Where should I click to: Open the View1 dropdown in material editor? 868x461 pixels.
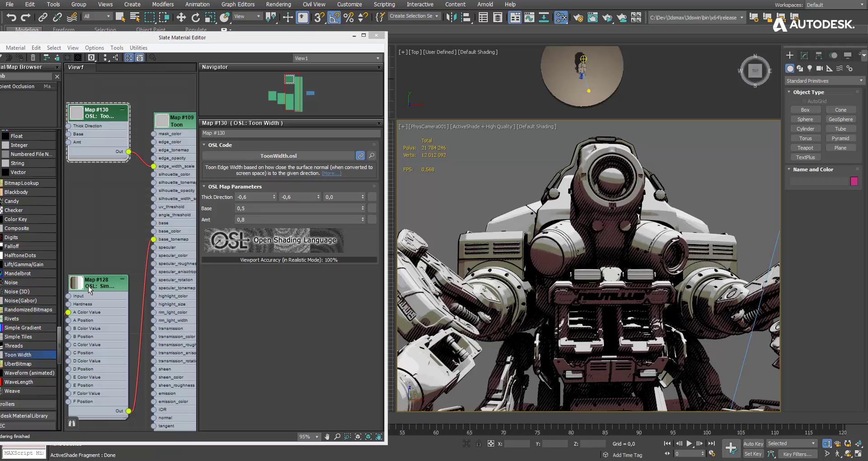click(x=337, y=58)
